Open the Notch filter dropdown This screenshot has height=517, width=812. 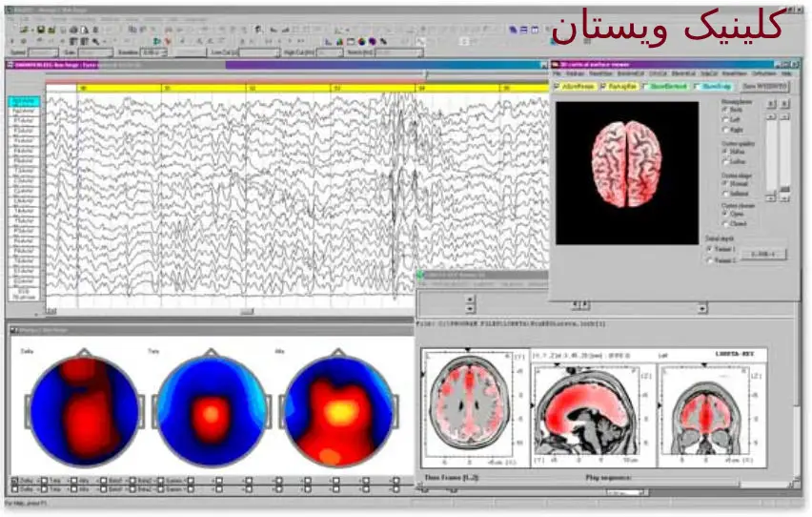pyautogui.click(x=399, y=52)
